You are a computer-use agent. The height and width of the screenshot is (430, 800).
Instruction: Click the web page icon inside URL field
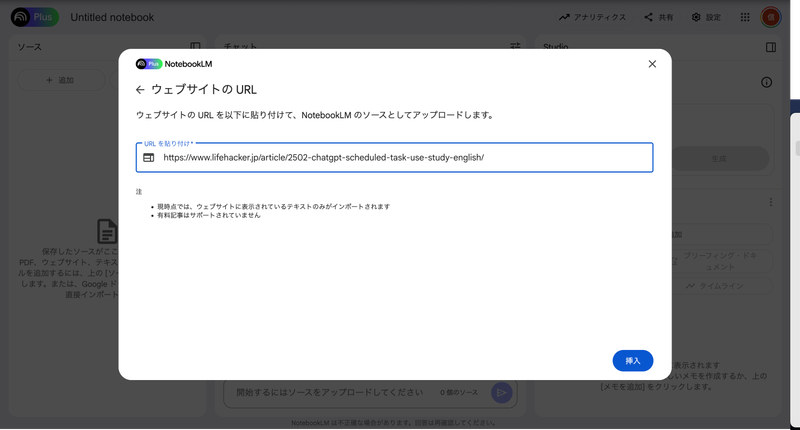coord(148,158)
